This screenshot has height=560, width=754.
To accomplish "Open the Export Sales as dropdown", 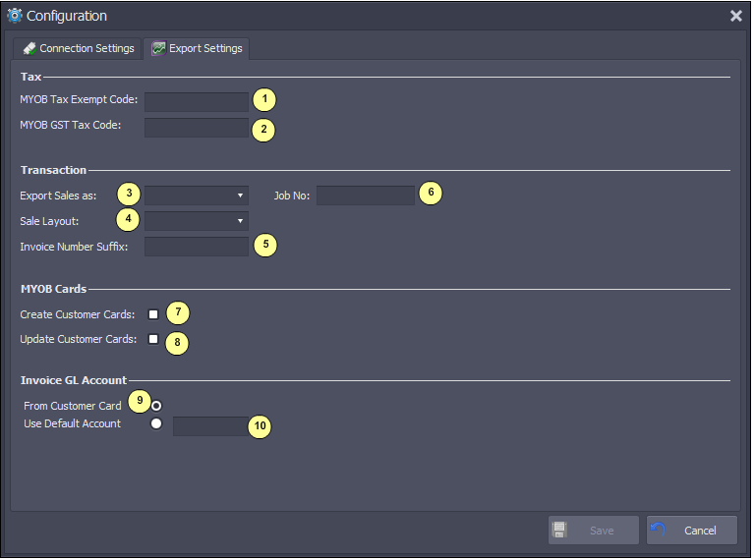I will coord(197,196).
